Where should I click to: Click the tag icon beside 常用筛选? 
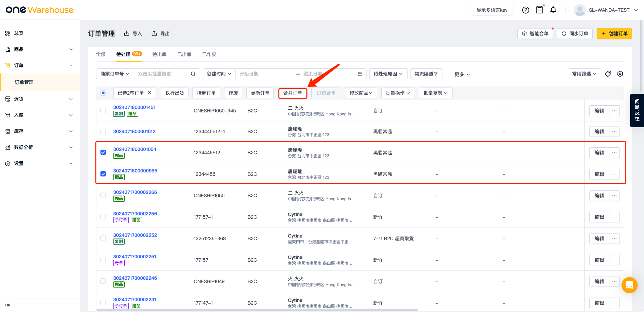pos(608,74)
